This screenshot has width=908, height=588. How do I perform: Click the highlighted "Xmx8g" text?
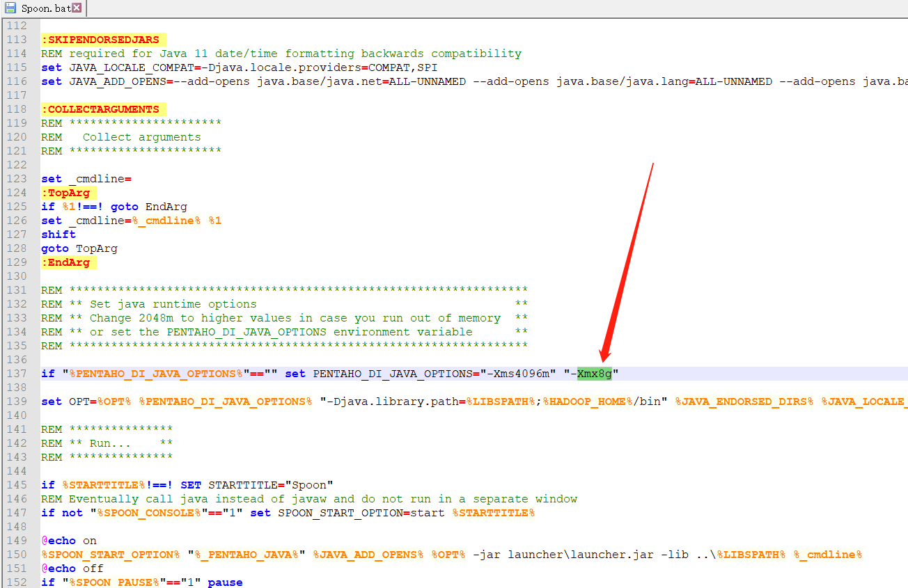coord(594,374)
